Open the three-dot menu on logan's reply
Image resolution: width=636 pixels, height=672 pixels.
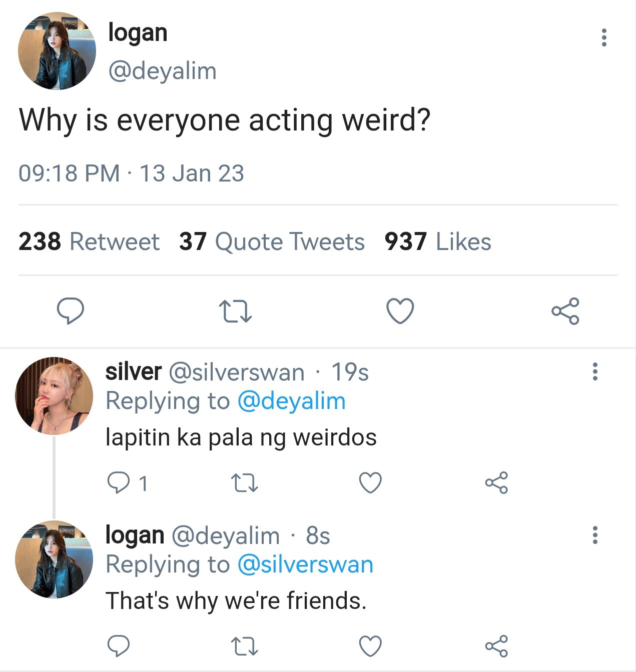pos(595,534)
